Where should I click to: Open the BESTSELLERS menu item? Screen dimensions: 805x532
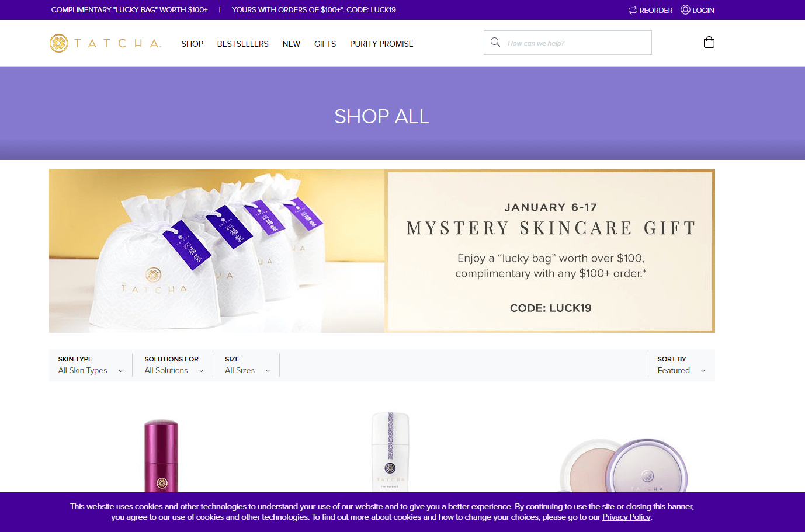[243, 44]
